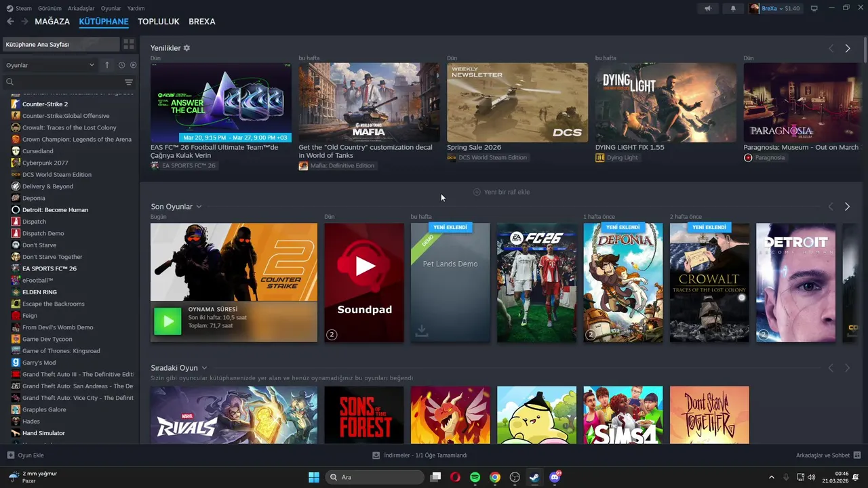The width and height of the screenshot is (868, 488).
Task: Select Counter-Strike 2 in game list
Action: [x=45, y=104]
